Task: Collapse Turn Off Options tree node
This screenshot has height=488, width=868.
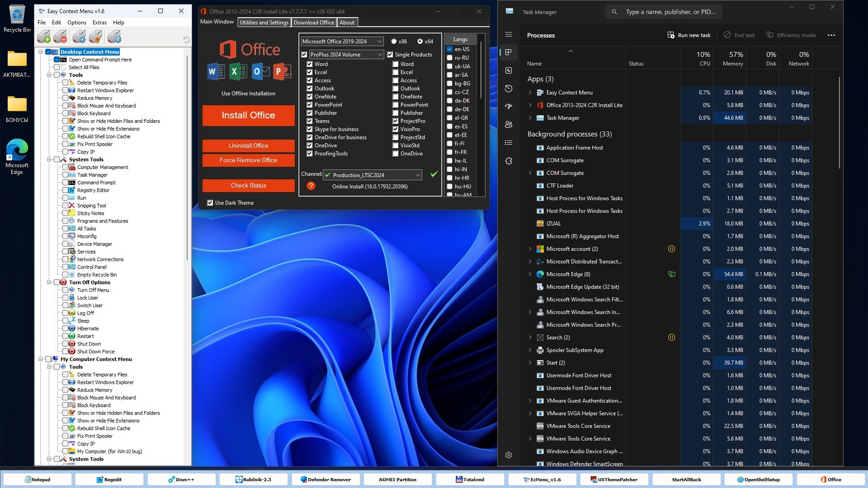Action: click(49, 282)
